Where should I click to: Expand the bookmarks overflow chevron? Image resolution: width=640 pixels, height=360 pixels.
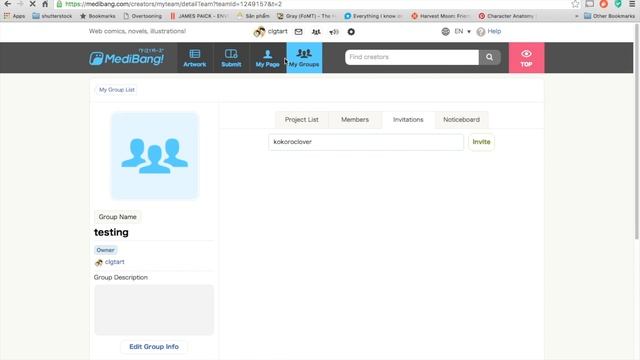tap(576, 16)
